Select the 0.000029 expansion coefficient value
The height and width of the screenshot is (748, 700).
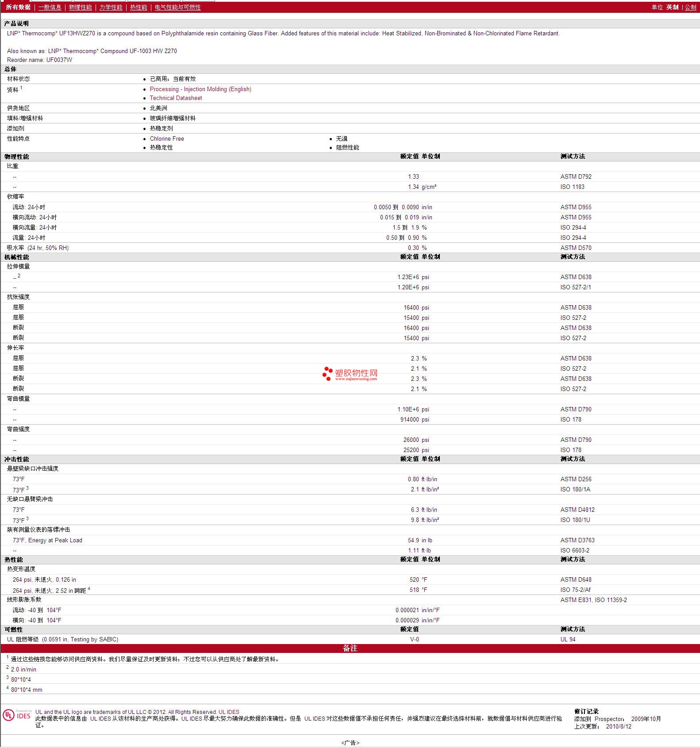[x=407, y=620]
